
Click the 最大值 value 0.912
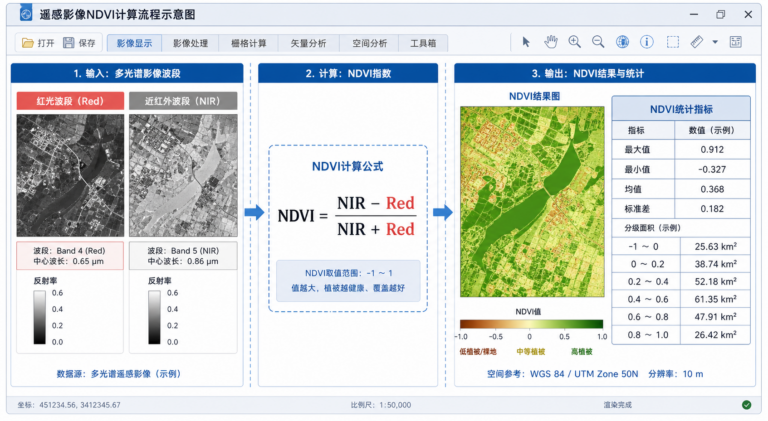[x=712, y=150]
